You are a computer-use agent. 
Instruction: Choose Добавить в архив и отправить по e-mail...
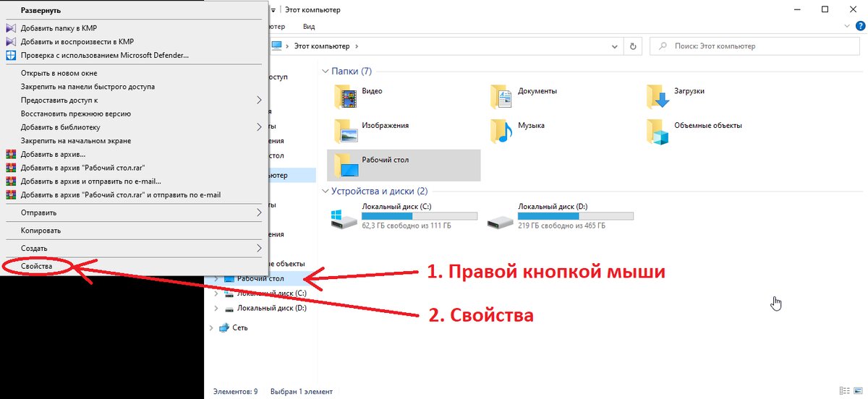click(x=91, y=181)
